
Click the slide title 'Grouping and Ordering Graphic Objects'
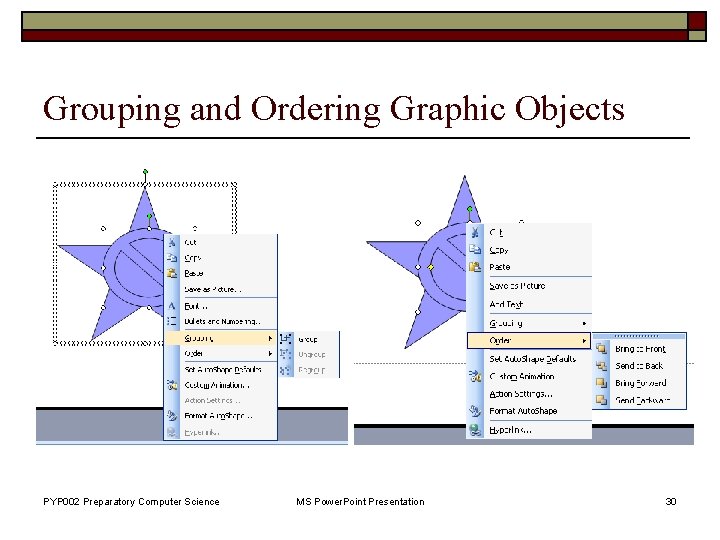[334, 110]
